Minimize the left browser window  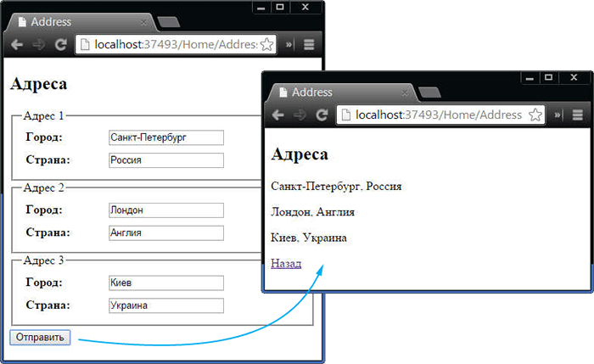(261, 8)
